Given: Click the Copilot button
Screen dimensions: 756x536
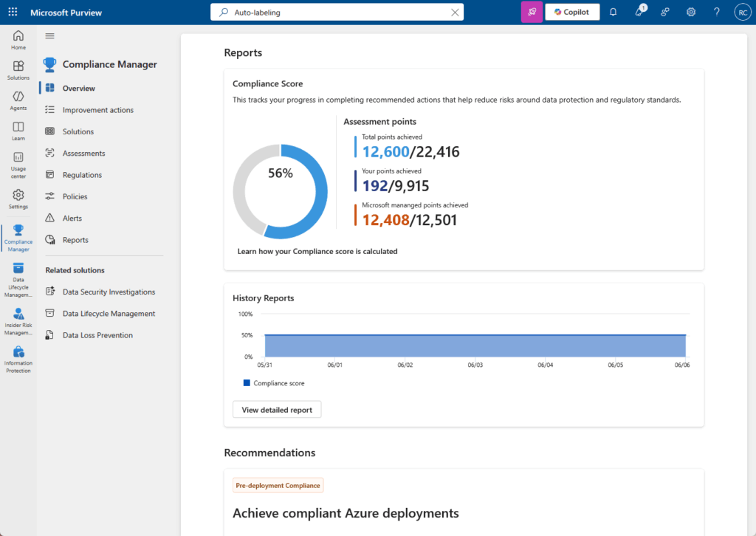Looking at the screenshot, I should [572, 12].
